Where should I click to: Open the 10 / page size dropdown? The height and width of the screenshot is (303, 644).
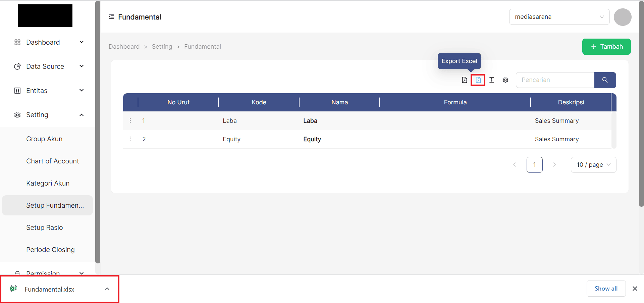click(x=593, y=164)
